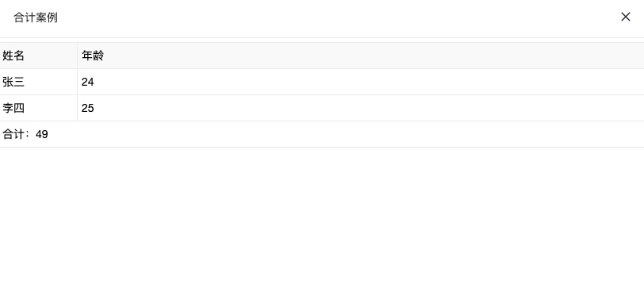Click the total value 49
Screen dimensions: 644x296
point(42,134)
